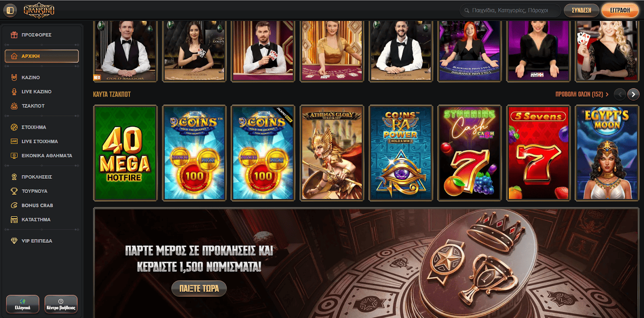Collapse the sidebar using the top-left panel icon
The height and width of the screenshot is (318, 644).
10,10
